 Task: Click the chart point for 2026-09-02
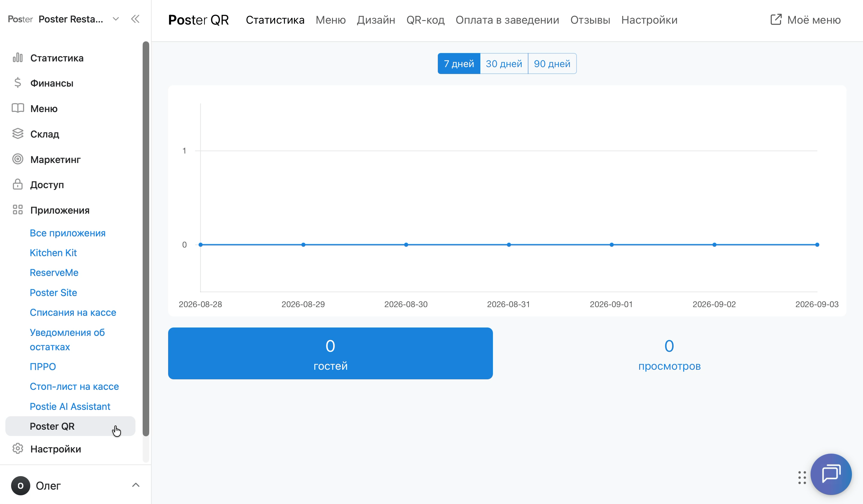click(x=714, y=245)
